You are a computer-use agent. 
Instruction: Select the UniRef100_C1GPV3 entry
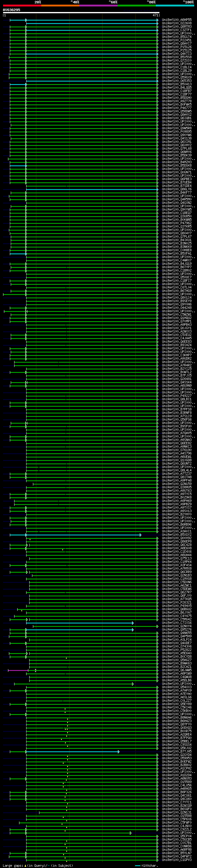point(177,860)
